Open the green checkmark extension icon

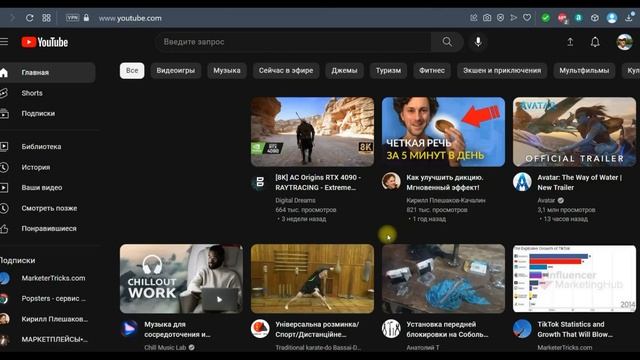point(546,18)
